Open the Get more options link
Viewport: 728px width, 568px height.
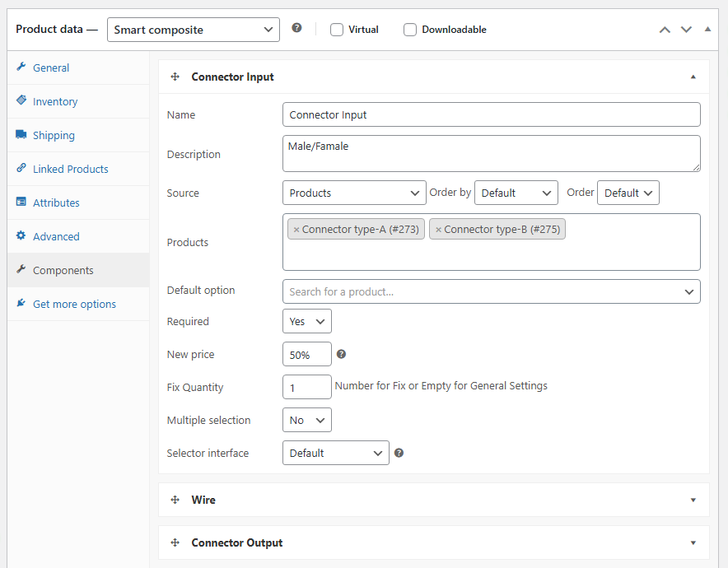click(74, 305)
